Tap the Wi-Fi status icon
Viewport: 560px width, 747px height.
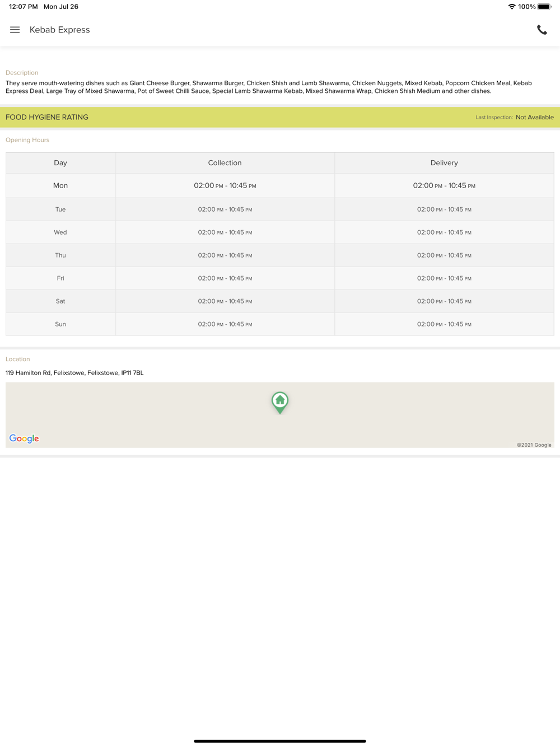point(512,7)
